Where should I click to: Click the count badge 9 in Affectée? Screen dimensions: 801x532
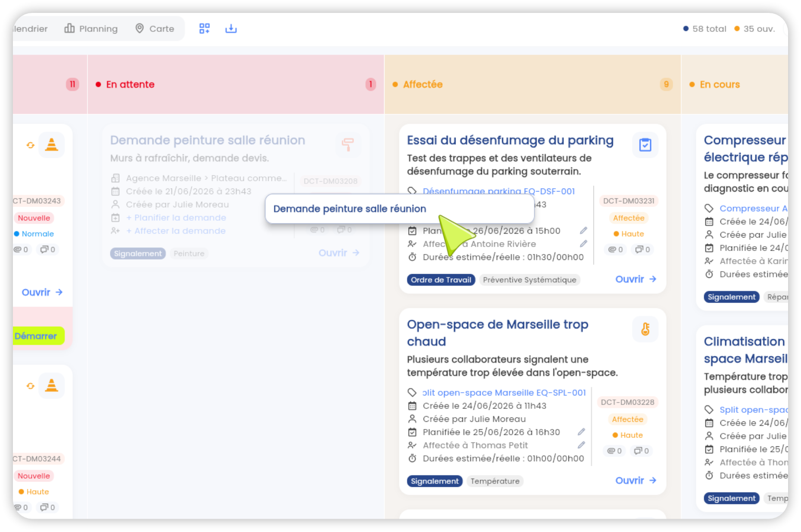point(666,84)
